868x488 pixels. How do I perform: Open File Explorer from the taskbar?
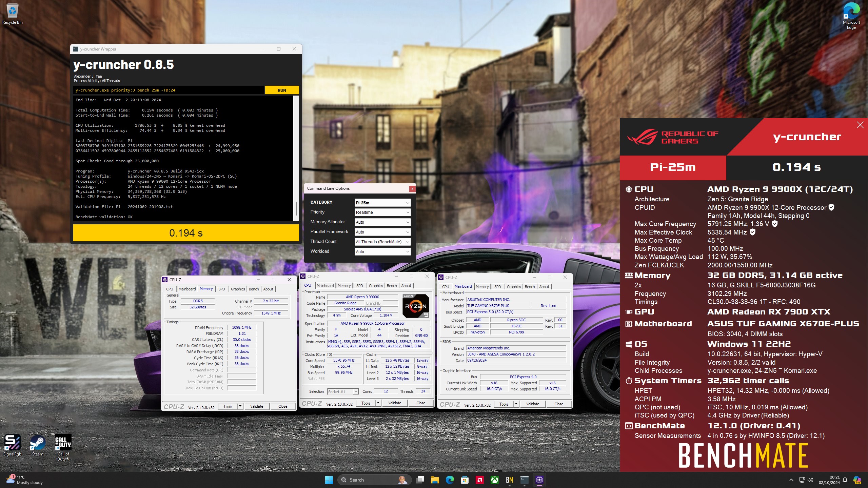[435, 480]
